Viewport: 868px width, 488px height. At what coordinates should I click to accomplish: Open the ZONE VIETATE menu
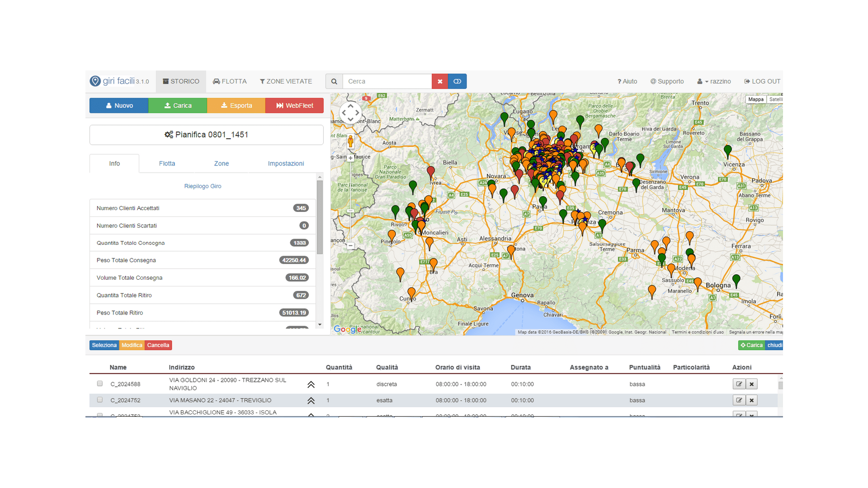tap(286, 81)
